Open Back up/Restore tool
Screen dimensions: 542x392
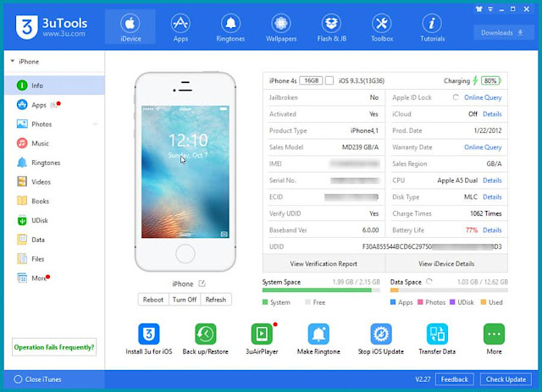(x=205, y=340)
